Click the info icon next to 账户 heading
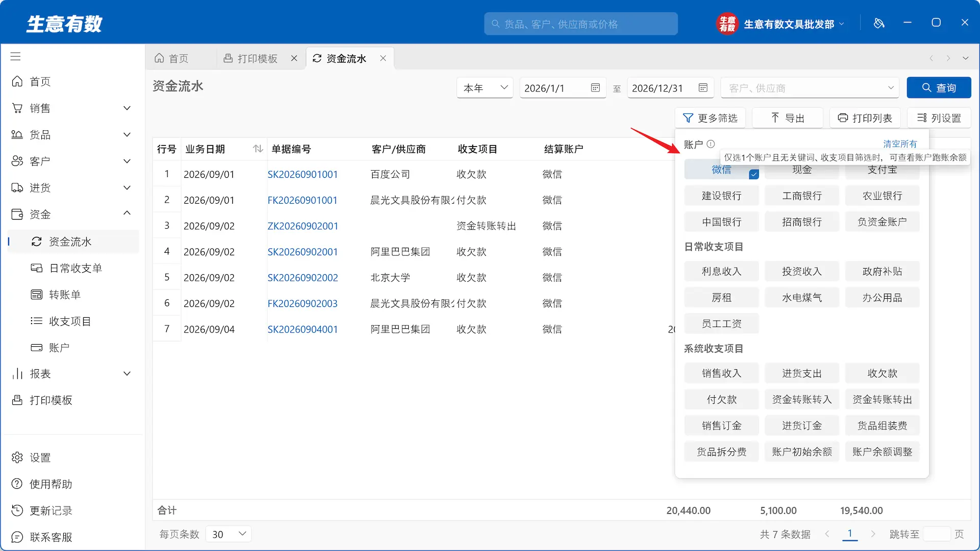 click(x=710, y=144)
